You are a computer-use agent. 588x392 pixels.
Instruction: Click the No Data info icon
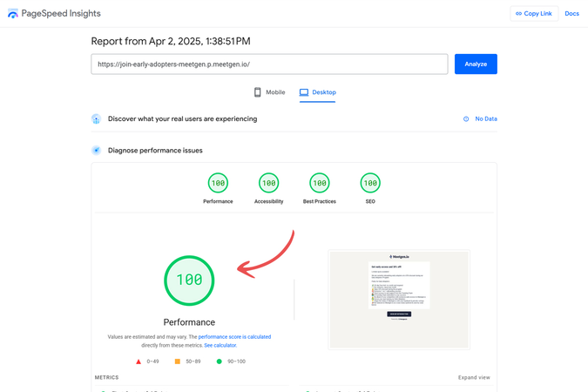click(x=466, y=119)
